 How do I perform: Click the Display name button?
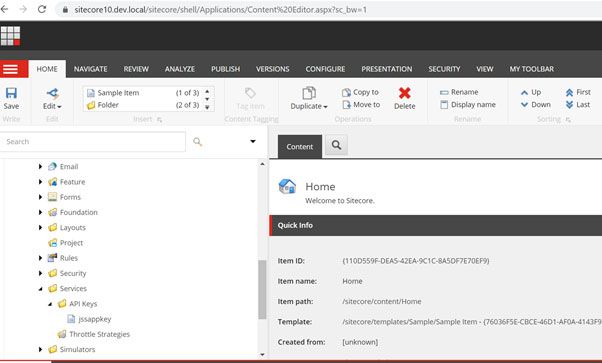point(468,104)
